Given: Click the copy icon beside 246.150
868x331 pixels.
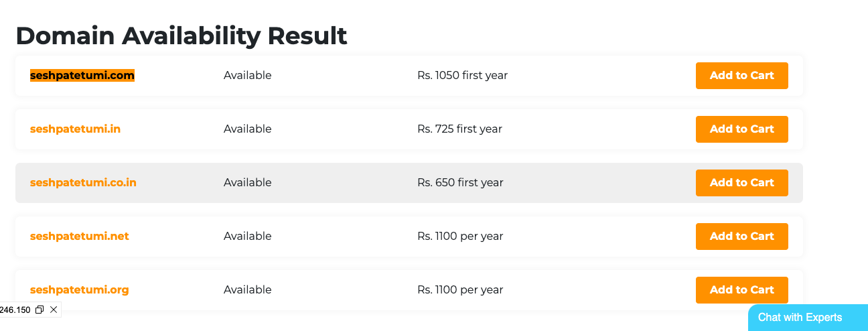Looking at the screenshot, I should pyautogui.click(x=40, y=310).
